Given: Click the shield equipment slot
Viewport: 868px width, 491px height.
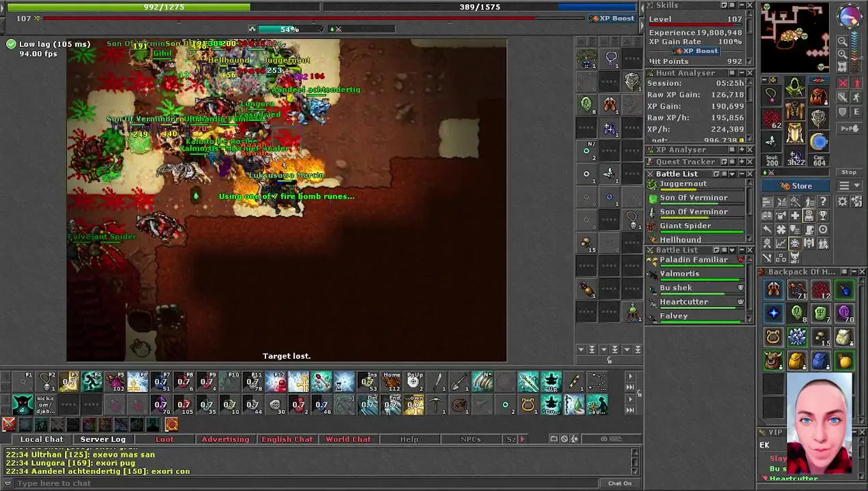Looking at the screenshot, I should point(819,118).
